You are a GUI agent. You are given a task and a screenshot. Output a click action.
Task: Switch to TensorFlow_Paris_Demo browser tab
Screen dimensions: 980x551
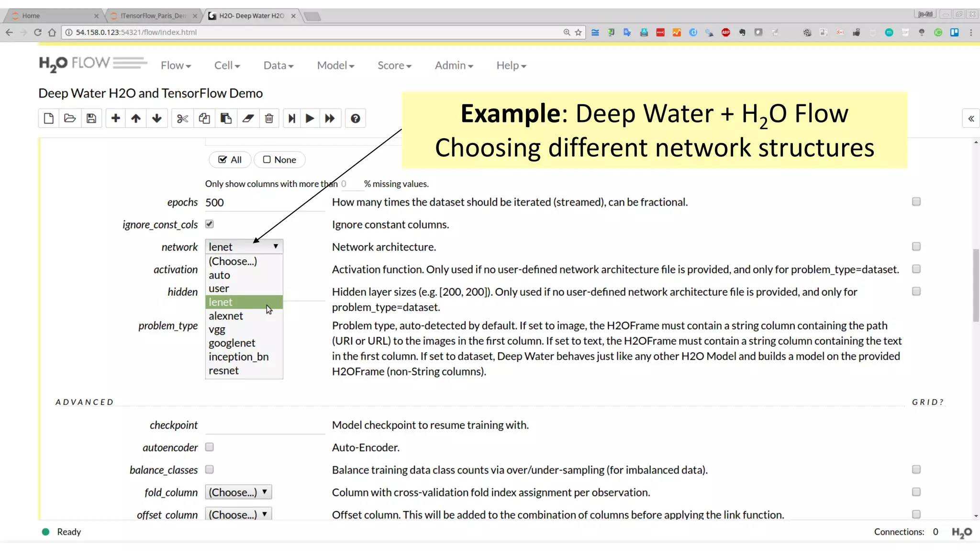coord(153,16)
